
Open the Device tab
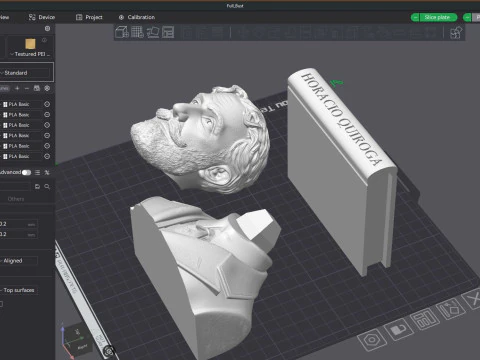(x=41, y=17)
